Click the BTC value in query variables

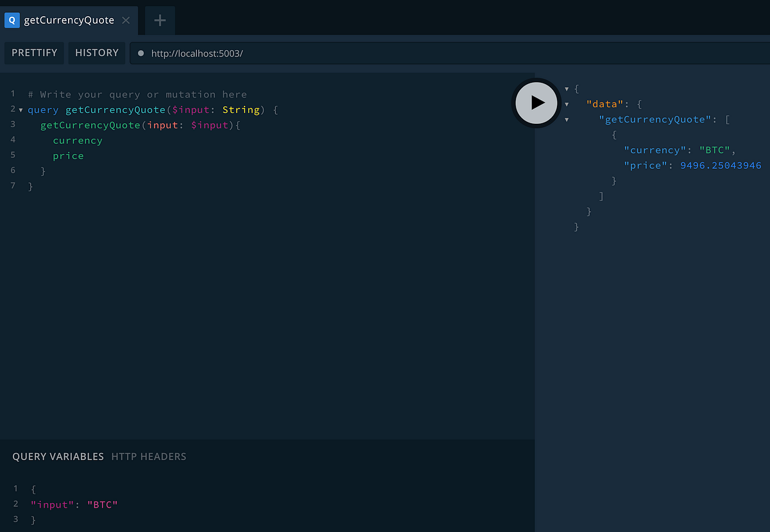(102, 504)
